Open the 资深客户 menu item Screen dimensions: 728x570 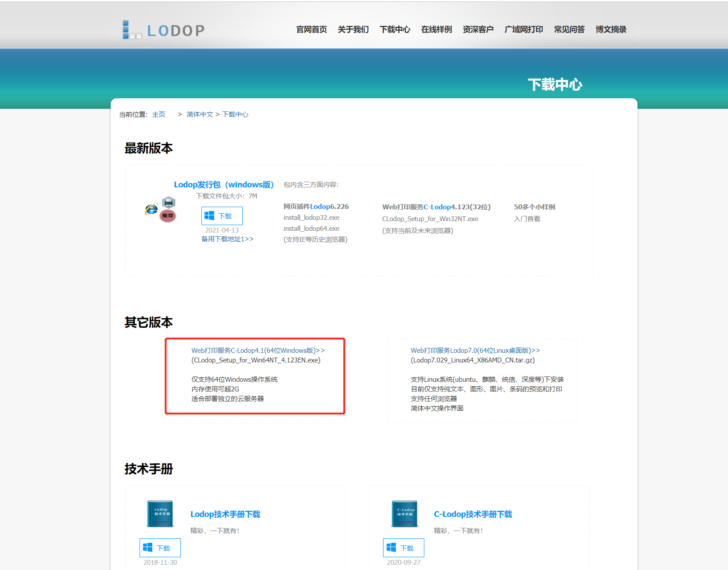(x=478, y=29)
